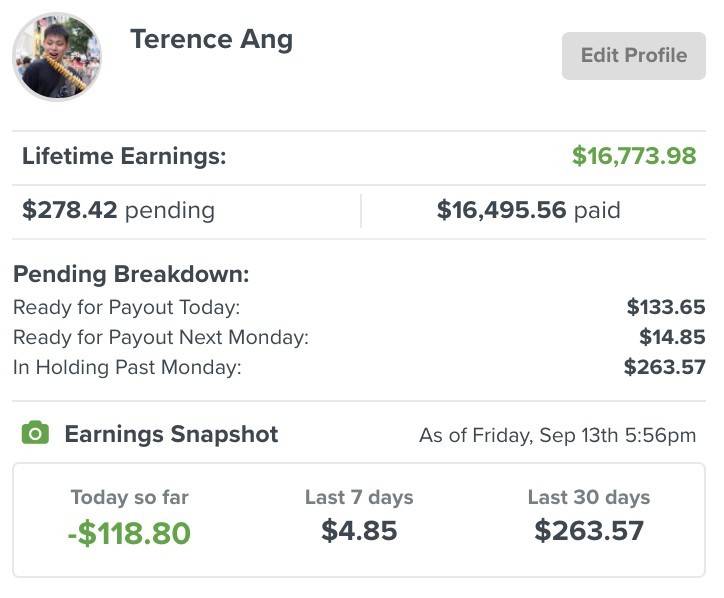Screen dimensions: 724x598
Task: Click the $133.65 payout today value
Action: (x=666, y=307)
